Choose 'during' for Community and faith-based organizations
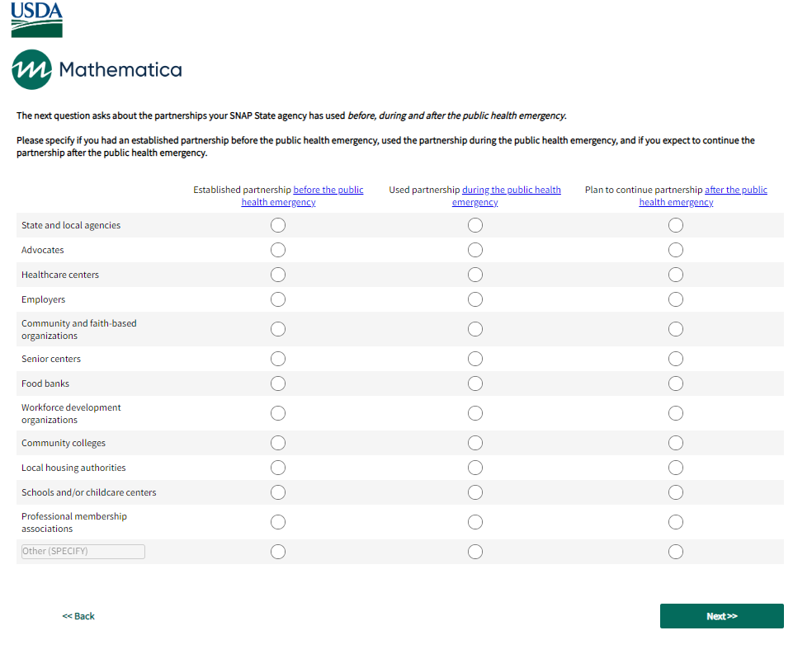Screen dimensions: 812x668 pyautogui.click(x=475, y=329)
